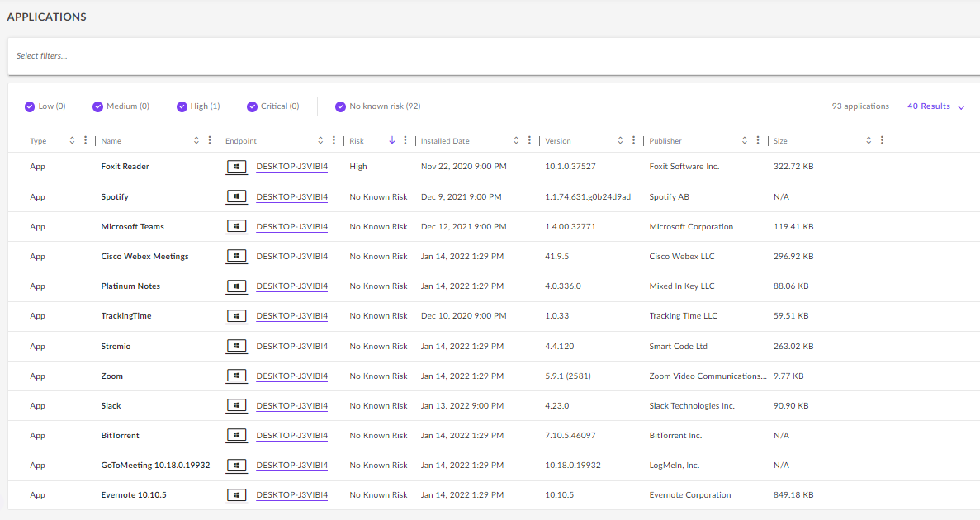Screen dimensions: 980x520
Task: Select the GoToMeeting 10.18.0.19932 application name
Action: tap(155, 466)
